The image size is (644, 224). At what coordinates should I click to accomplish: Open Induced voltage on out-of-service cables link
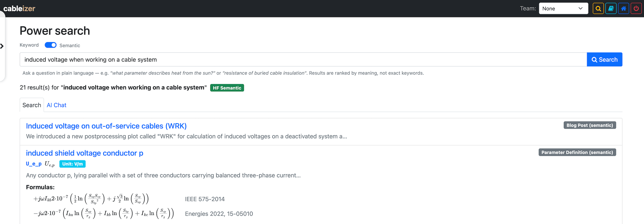pos(106,126)
